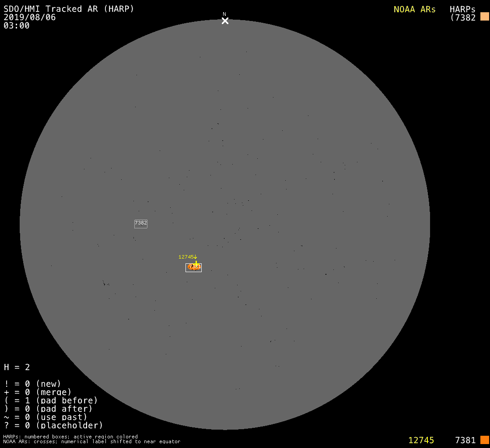Image resolution: width=490 pixels, height=448 pixels.
Task: Click the yellow NOAA ARs header
Action: (414, 9)
